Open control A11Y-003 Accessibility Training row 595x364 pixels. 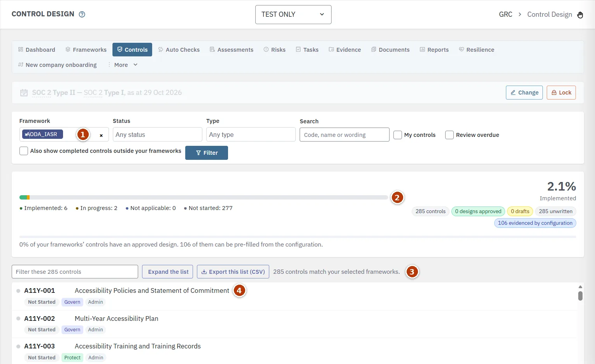[295, 351]
